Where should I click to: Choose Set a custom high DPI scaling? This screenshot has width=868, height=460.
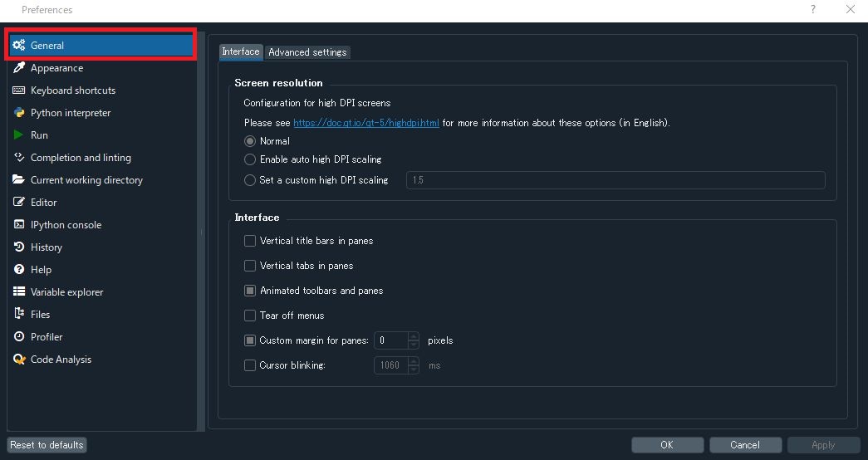pyautogui.click(x=250, y=180)
